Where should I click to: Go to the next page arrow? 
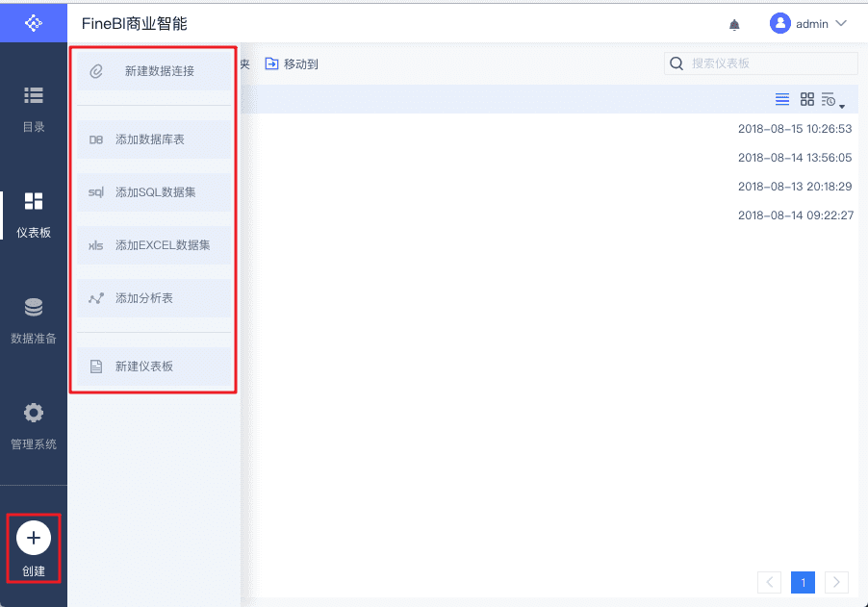(836, 582)
